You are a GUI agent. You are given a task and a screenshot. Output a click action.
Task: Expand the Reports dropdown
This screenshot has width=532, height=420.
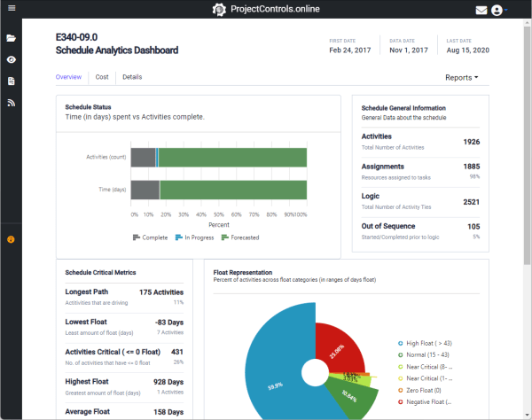[x=461, y=78]
